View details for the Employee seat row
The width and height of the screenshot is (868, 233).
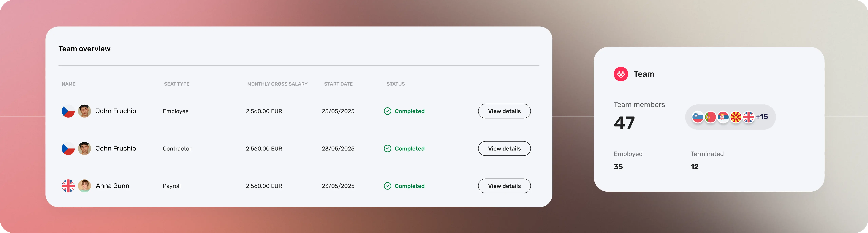point(504,111)
